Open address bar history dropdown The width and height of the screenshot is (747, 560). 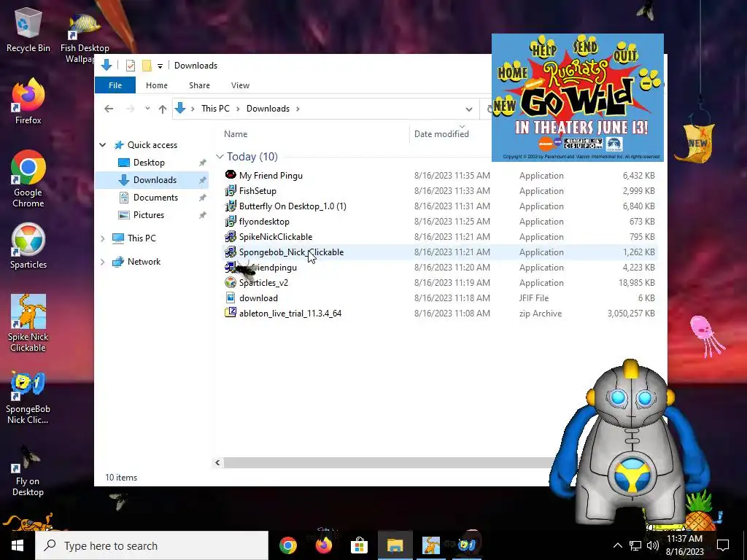469,109
